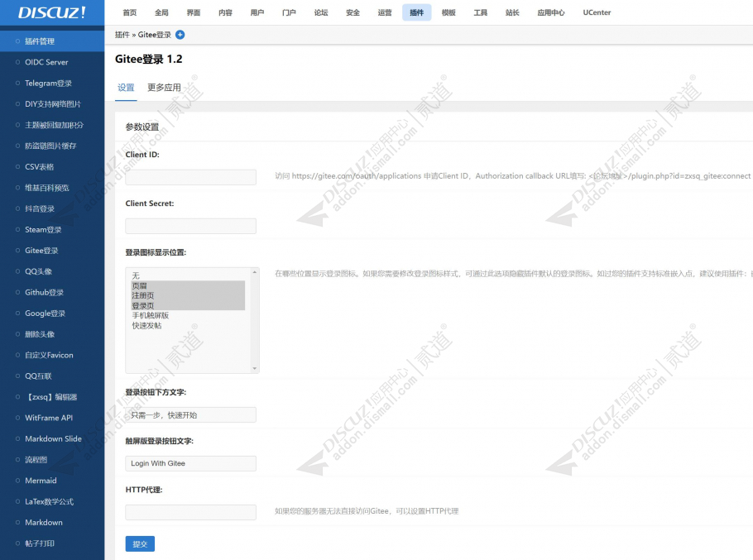
Task: Open the 工具 top menu
Action: (480, 12)
